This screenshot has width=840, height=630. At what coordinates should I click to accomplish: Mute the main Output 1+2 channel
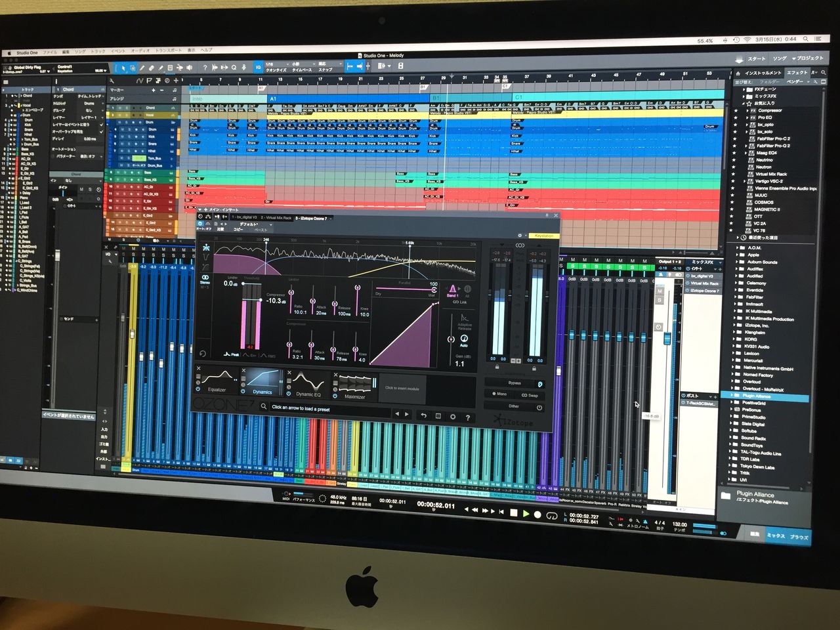(660, 291)
